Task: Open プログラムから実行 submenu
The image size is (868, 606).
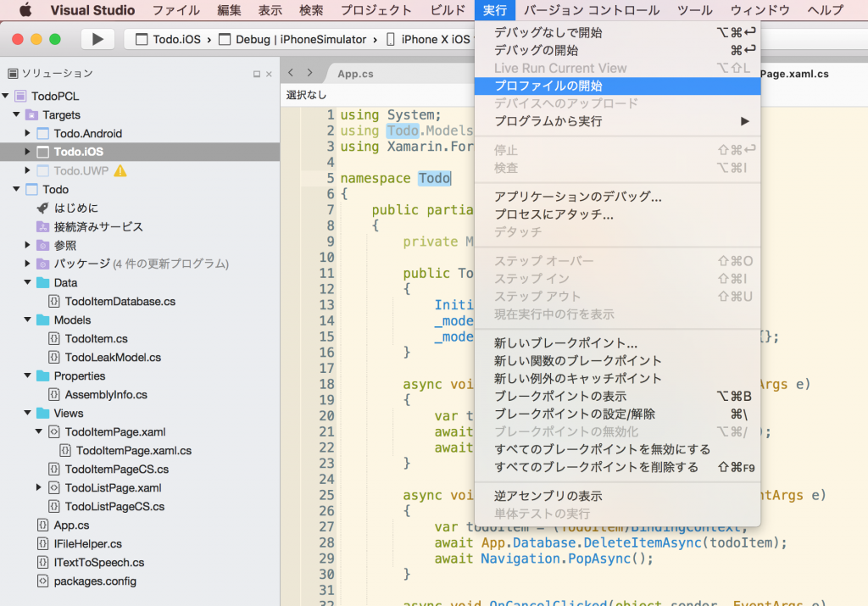Action: click(x=548, y=121)
